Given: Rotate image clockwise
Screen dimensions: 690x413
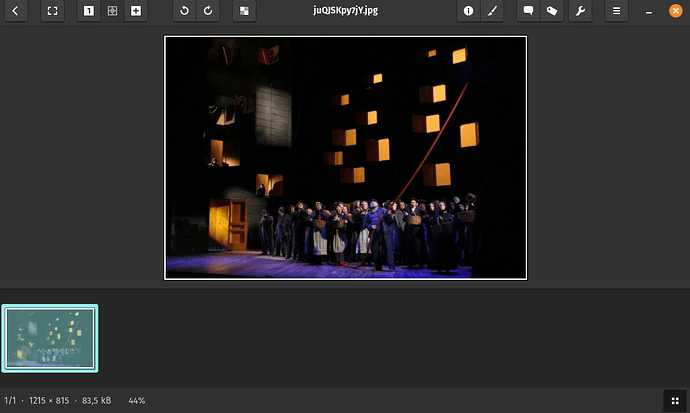Looking at the screenshot, I should (208, 11).
